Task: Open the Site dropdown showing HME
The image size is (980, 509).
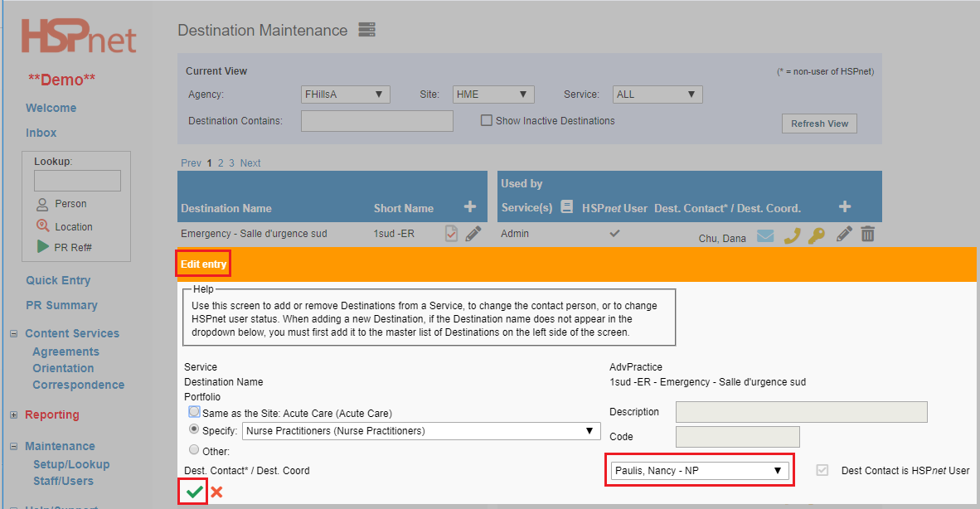Action: 493,95
